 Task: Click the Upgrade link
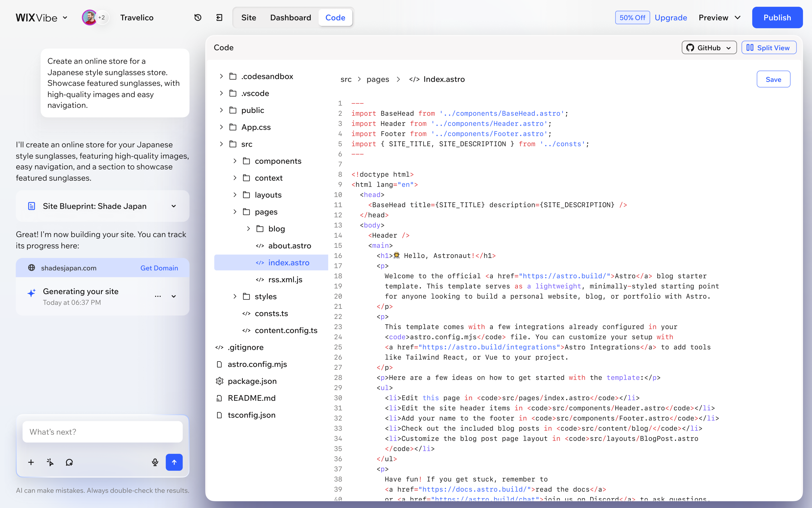pos(671,17)
